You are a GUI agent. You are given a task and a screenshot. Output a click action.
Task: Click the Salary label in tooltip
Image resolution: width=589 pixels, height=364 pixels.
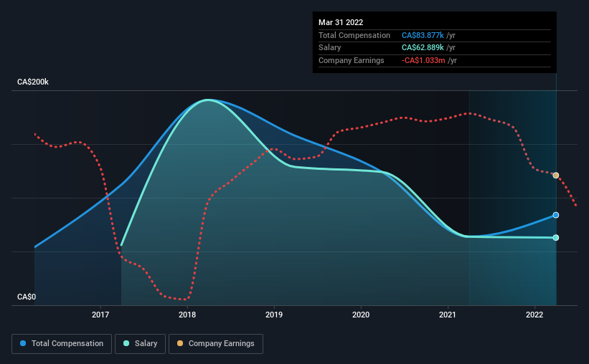tap(329, 48)
